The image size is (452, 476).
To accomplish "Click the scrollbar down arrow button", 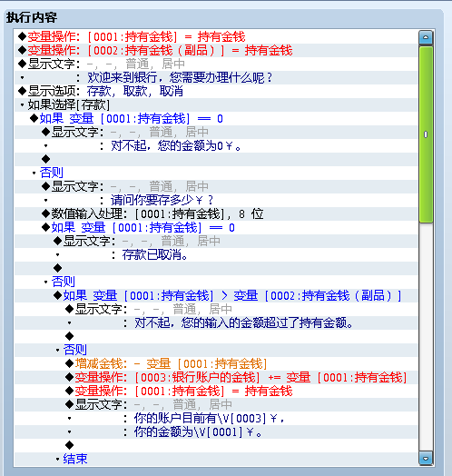I will click(426, 459).
